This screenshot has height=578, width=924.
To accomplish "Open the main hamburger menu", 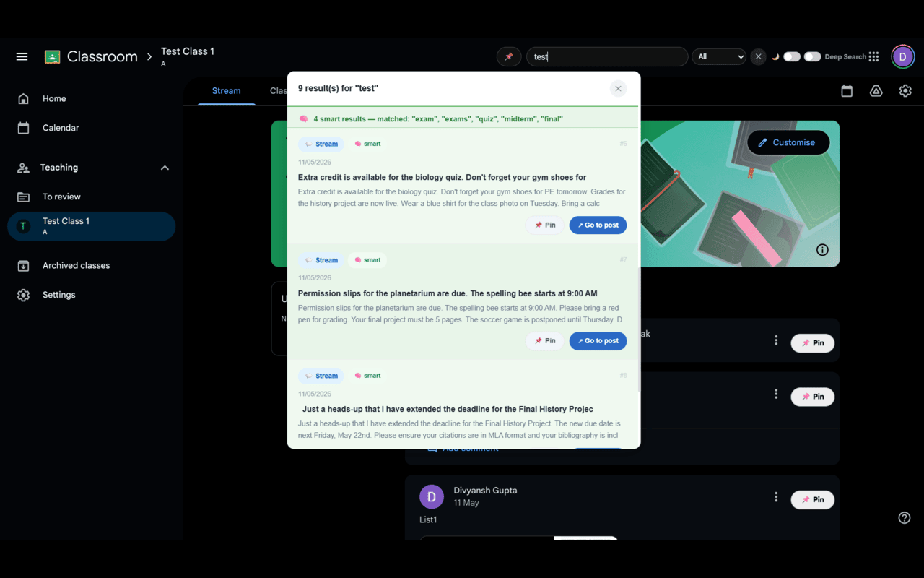I will coord(22,56).
